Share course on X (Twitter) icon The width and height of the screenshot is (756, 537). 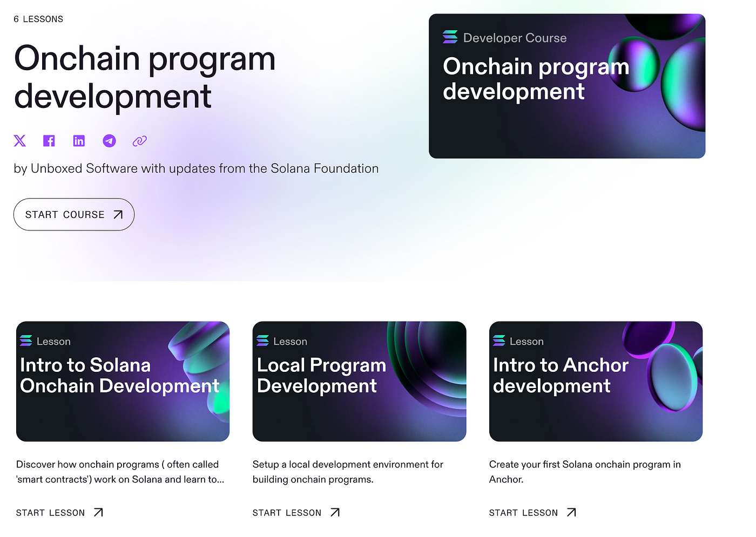pyautogui.click(x=19, y=141)
